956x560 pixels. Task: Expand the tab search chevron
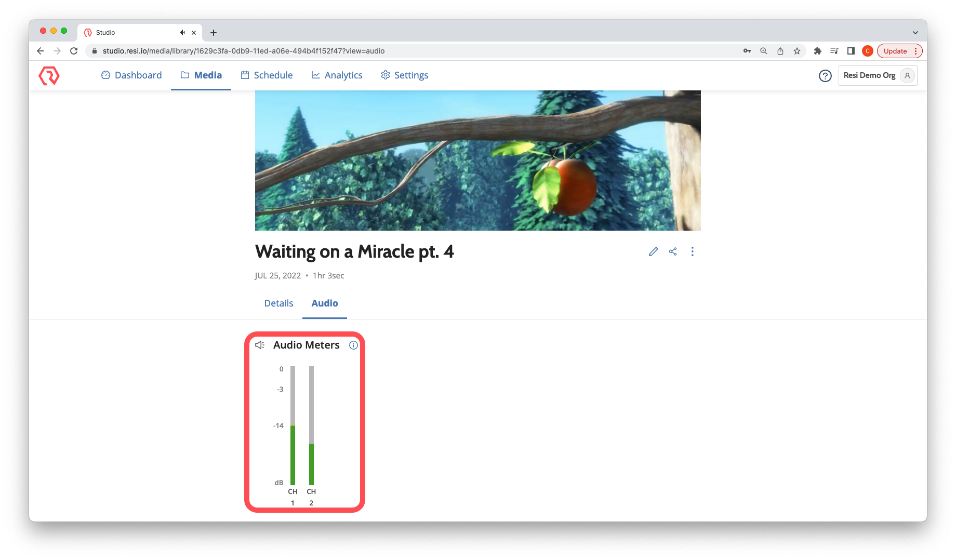(x=915, y=32)
